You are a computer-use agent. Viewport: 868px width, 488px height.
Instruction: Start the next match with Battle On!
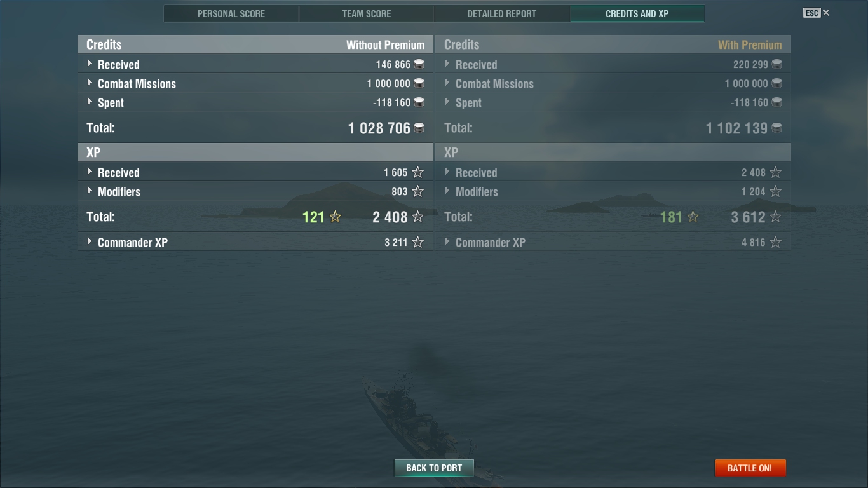(750, 468)
